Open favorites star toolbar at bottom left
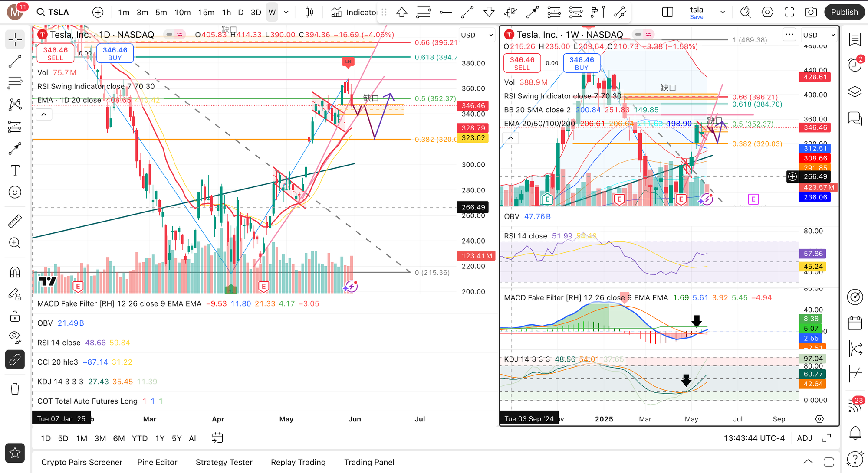Image resolution: width=868 pixels, height=473 pixels. [x=15, y=453]
